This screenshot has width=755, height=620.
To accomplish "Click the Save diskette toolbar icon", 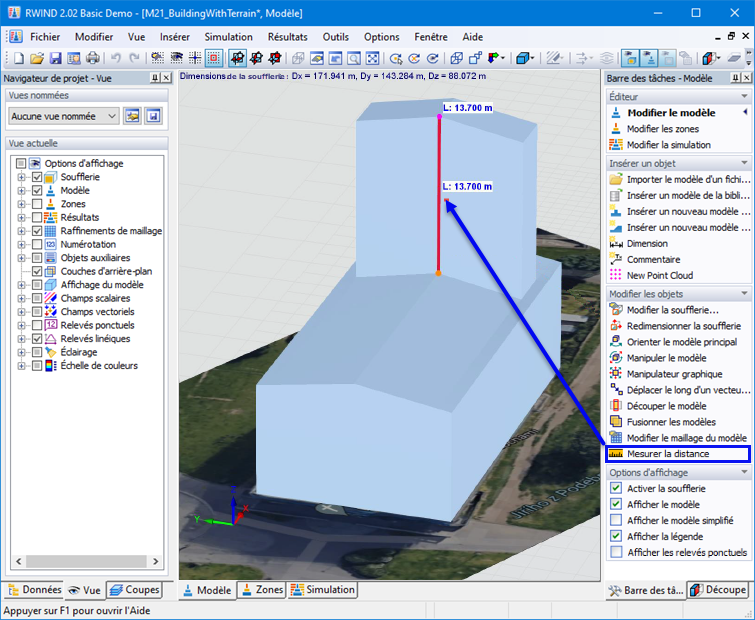I will click(x=55, y=58).
